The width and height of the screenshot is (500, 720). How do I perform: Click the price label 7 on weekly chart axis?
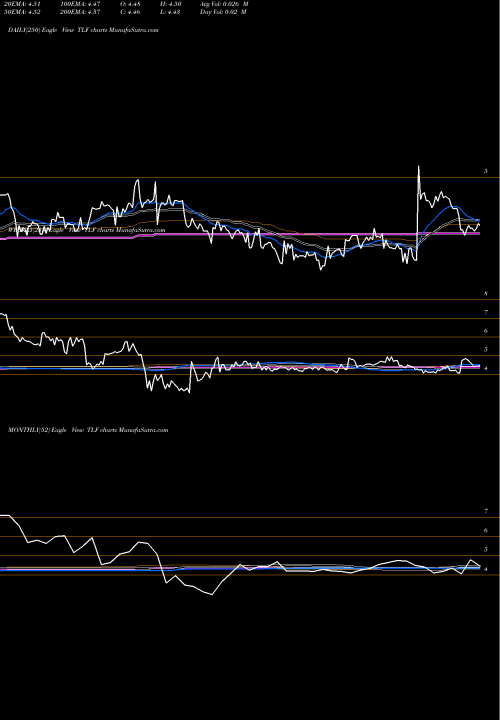pyautogui.click(x=486, y=312)
